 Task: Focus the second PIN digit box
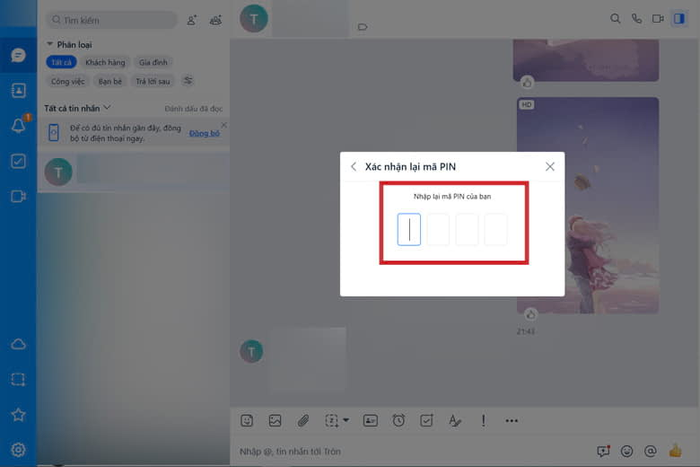click(x=438, y=229)
